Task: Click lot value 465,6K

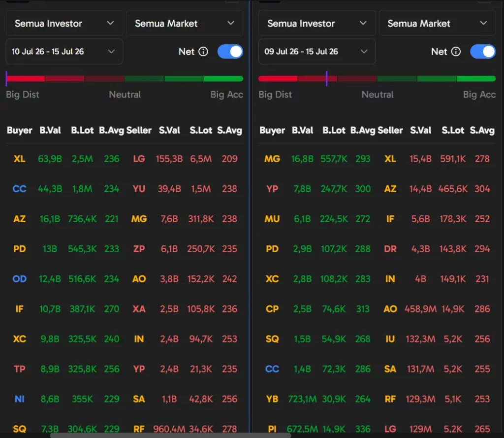Action: click(x=453, y=189)
